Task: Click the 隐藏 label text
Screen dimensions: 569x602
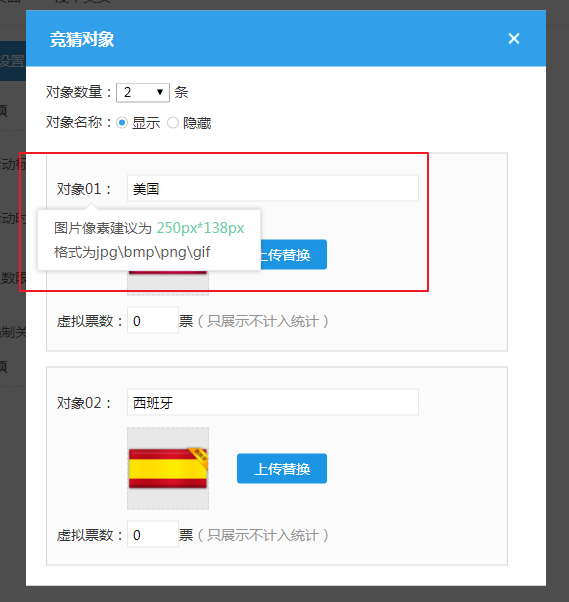Action: [197, 123]
